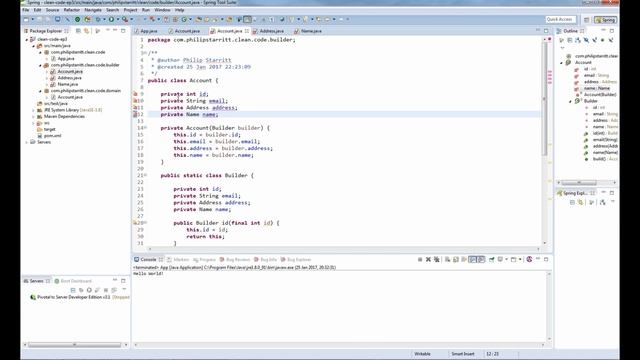The image size is (640, 360).
Task: Click the warning marker on line 9
Action: [x=135, y=94]
